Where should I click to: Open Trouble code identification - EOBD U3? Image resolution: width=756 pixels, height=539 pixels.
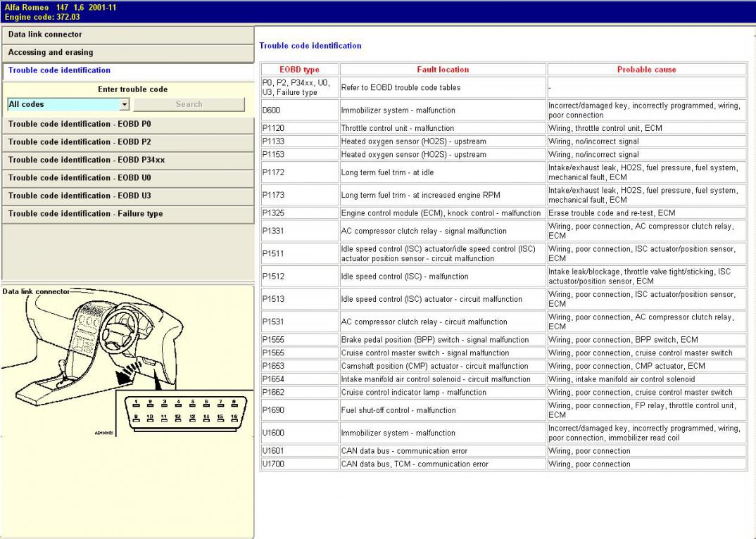click(127, 196)
